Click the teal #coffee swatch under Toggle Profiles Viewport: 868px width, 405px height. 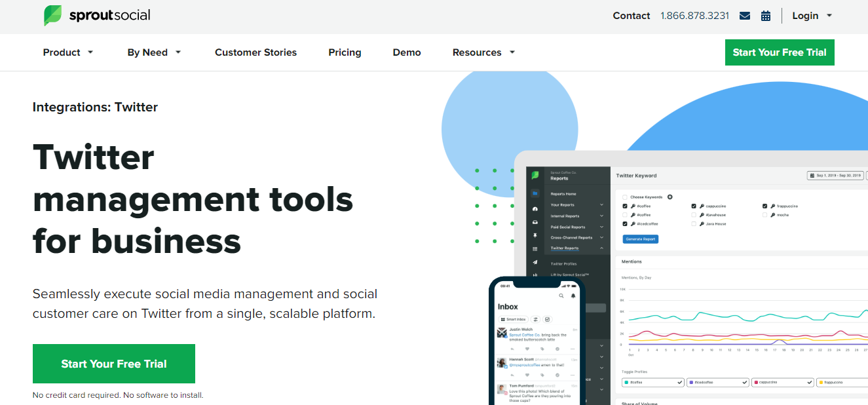tap(627, 382)
